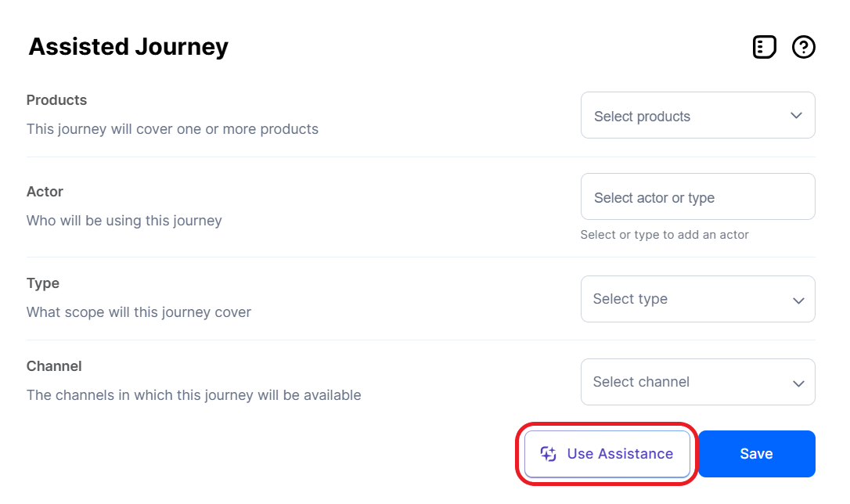Save the assisted journey
This screenshot has width=850, height=504.
point(756,454)
